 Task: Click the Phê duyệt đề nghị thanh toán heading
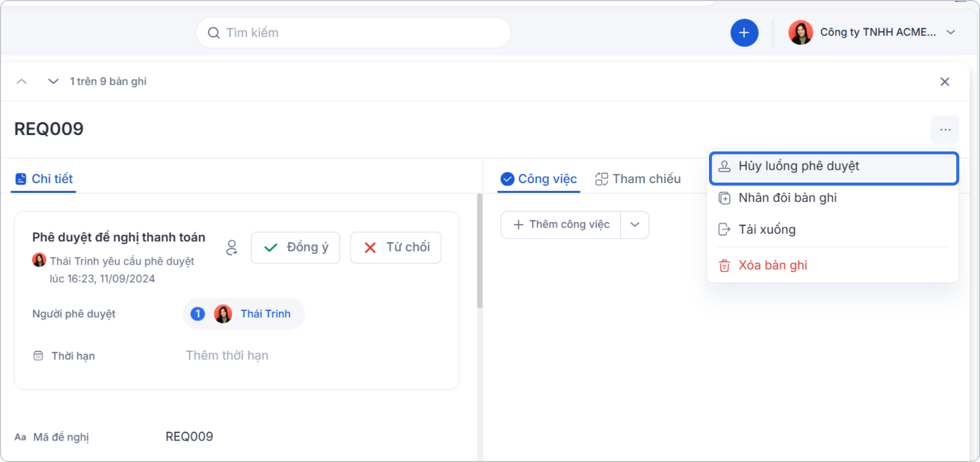[119, 237]
